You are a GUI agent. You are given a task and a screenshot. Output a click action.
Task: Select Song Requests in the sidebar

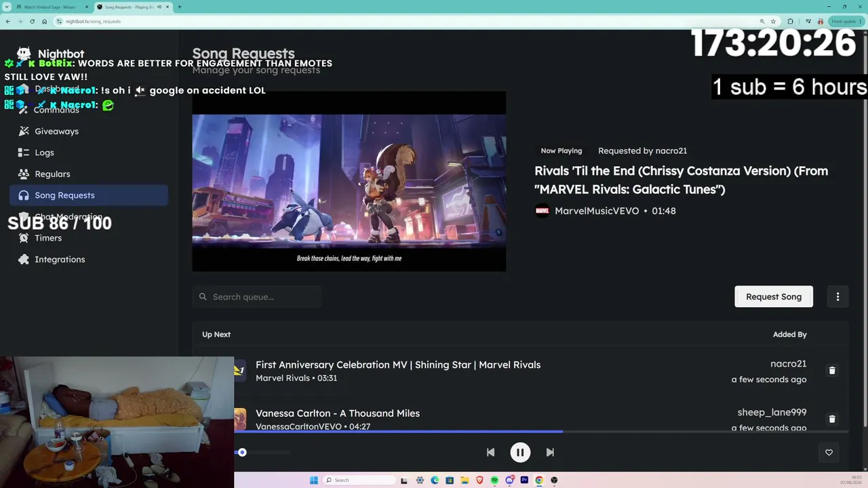(89, 195)
